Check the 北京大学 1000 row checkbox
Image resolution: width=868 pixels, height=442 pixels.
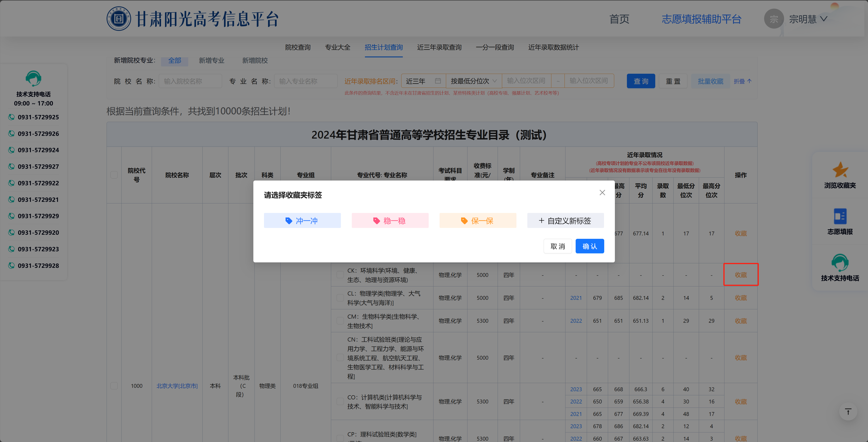click(x=114, y=386)
